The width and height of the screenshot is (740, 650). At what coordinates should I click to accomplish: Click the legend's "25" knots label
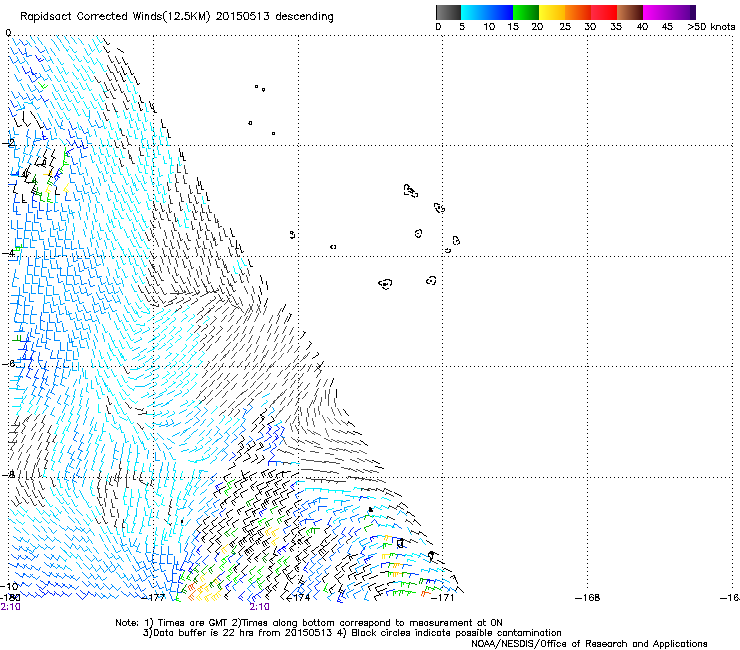pos(565,27)
